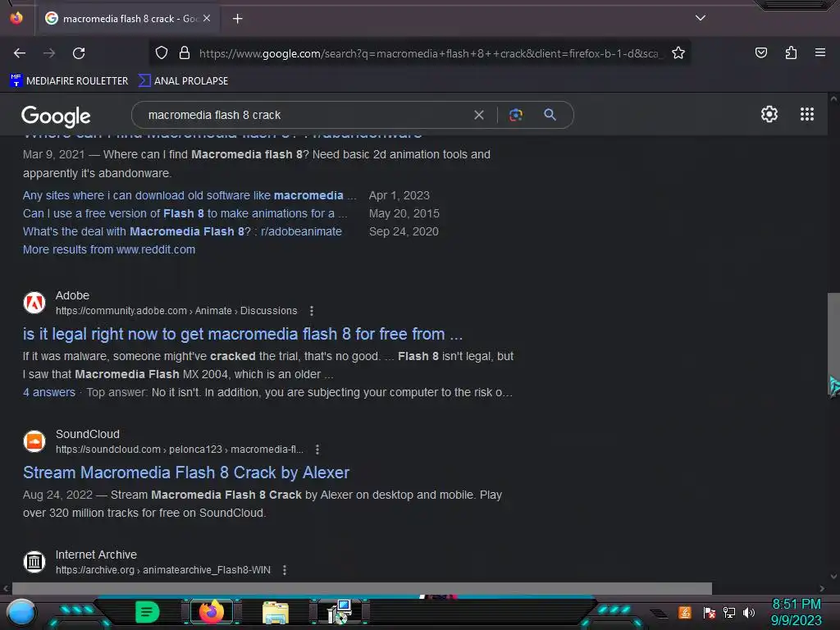Click the scroll down arrow

tap(833, 577)
